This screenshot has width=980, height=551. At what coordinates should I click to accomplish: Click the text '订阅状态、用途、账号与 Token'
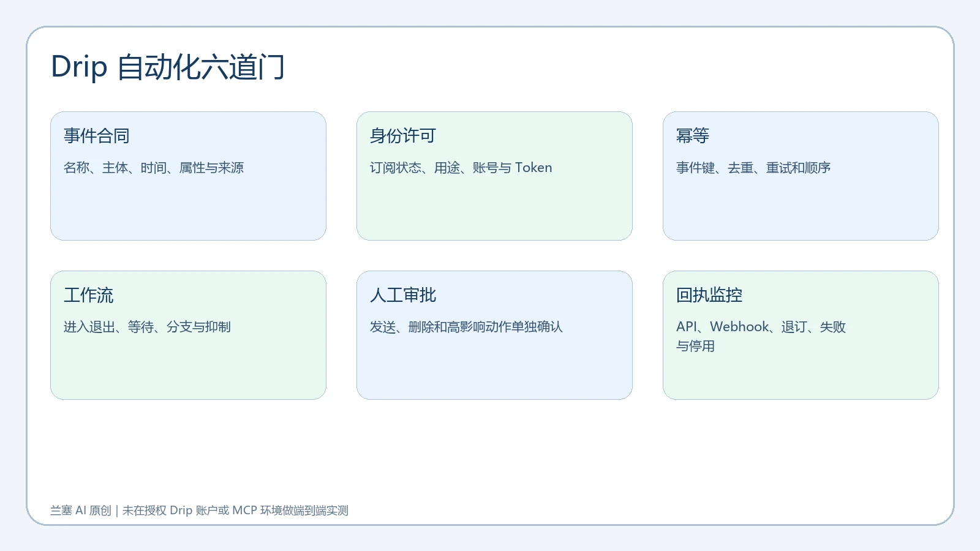point(461,168)
